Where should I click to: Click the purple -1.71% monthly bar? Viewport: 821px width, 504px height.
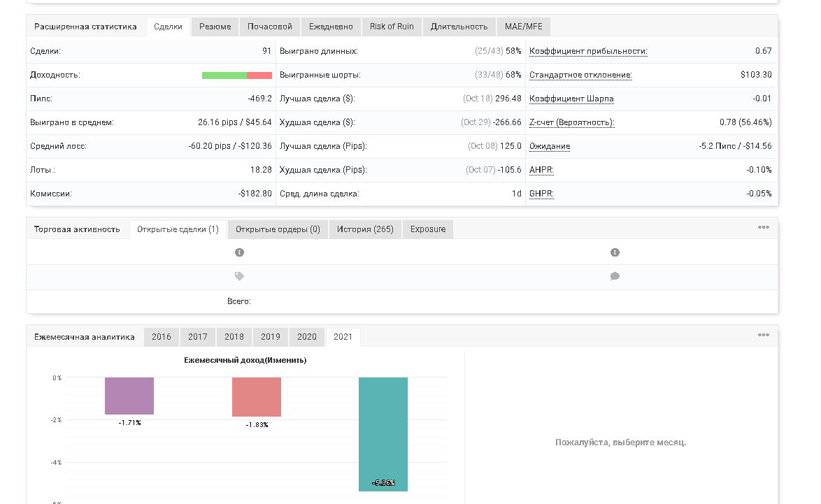[129, 396]
